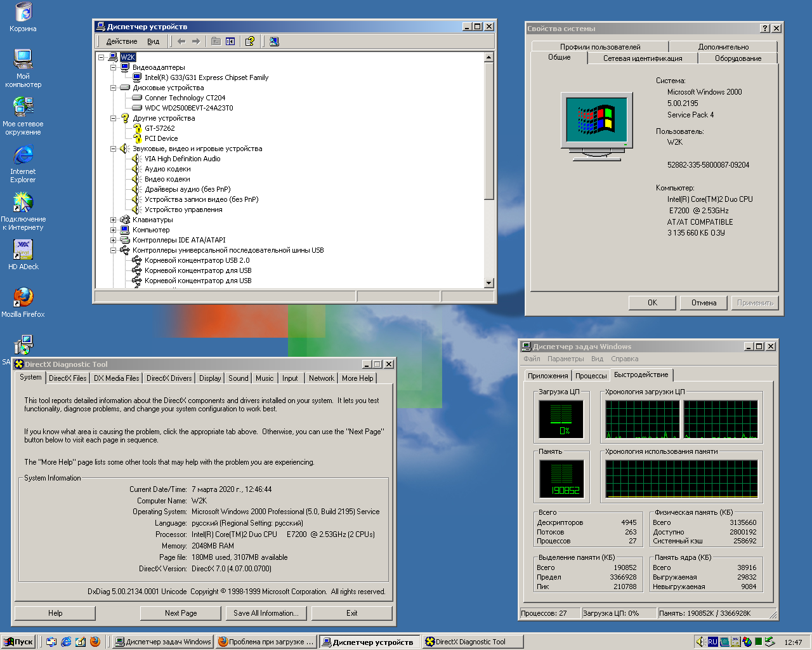Switch to Firefox 'Проблема при загрузке' taskbar button
The height and width of the screenshot is (650, 812).
point(266,642)
